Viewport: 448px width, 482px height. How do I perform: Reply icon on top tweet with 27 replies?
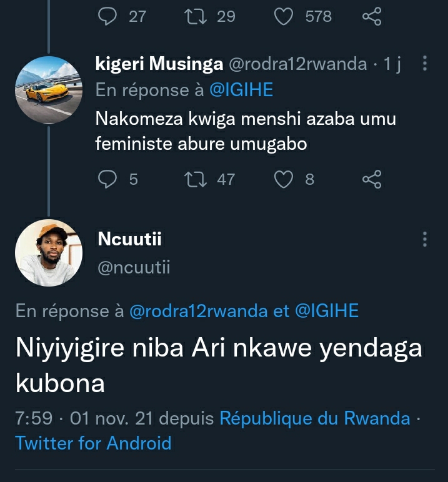[108, 16]
